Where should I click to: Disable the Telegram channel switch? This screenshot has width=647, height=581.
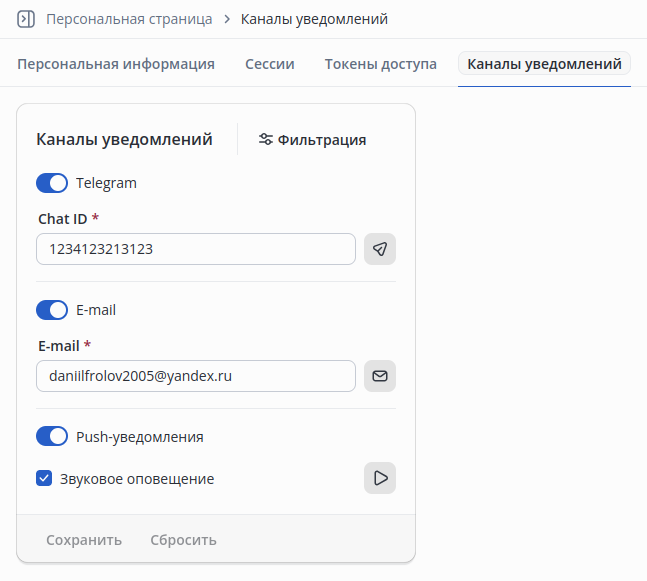(52, 183)
